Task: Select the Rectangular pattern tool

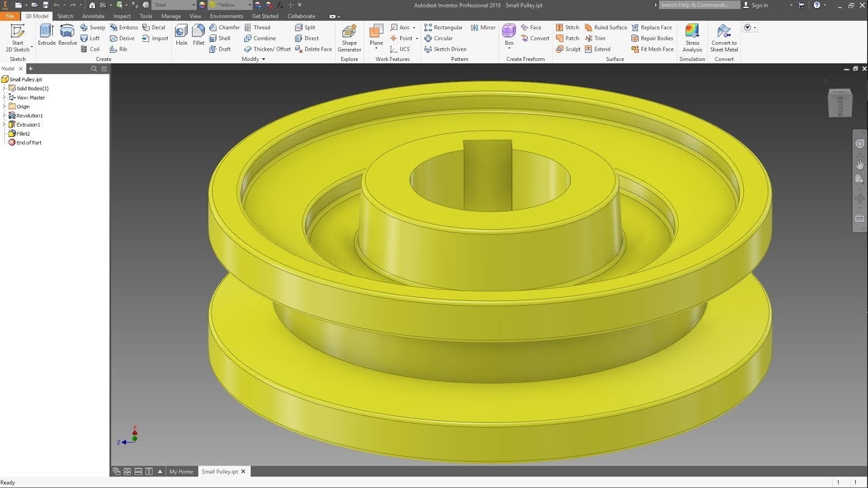Action: pos(443,28)
